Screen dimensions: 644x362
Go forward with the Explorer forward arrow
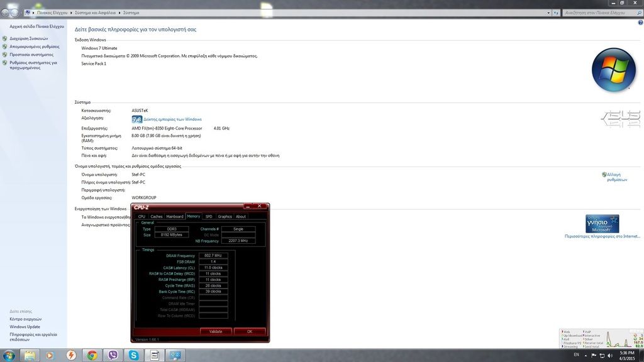[x=14, y=13]
